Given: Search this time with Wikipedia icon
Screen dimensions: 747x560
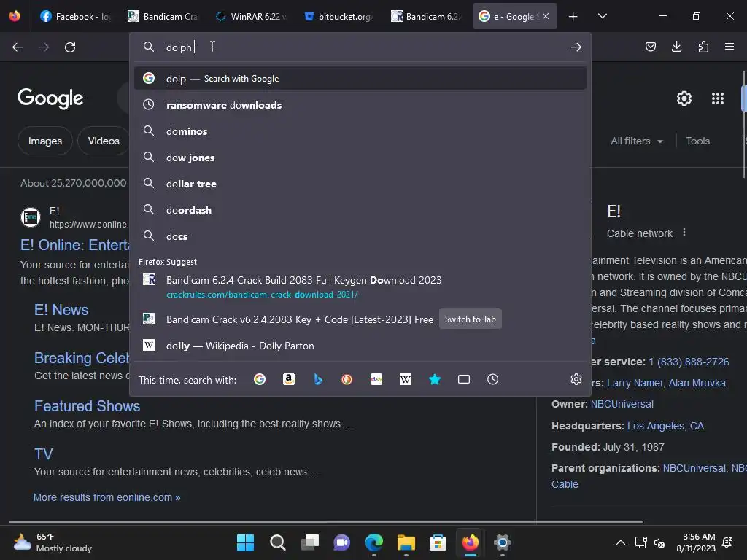Looking at the screenshot, I should click(x=406, y=379).
